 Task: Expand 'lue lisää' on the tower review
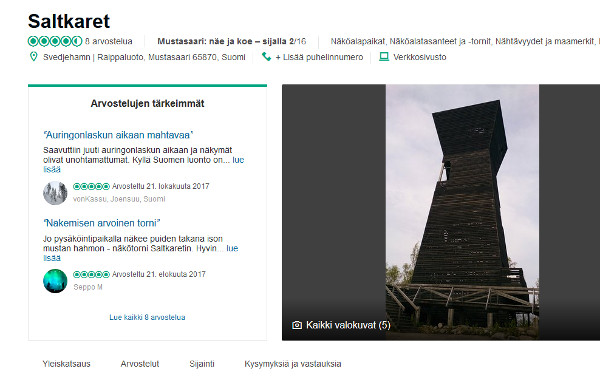(x=232, y=248)
